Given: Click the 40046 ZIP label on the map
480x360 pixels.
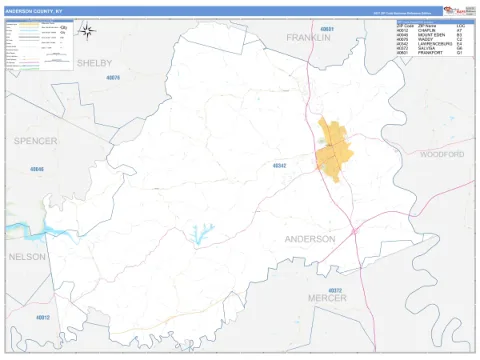Looking at the screenshot, I should (37, 169).
